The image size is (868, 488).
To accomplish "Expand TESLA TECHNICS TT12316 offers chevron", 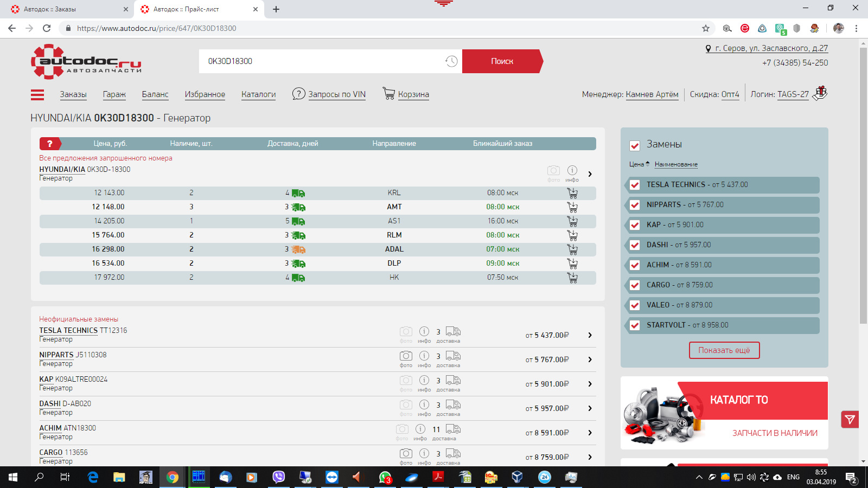I will 590,335.
